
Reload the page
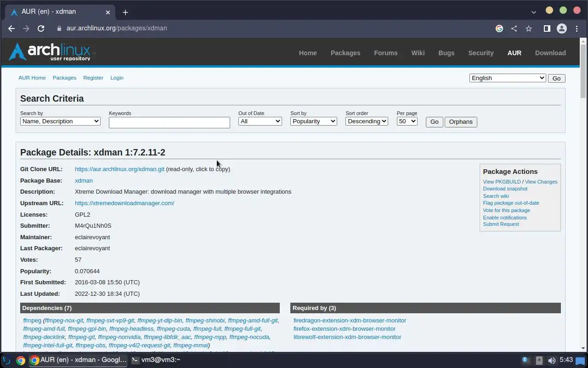pos(41,29)
